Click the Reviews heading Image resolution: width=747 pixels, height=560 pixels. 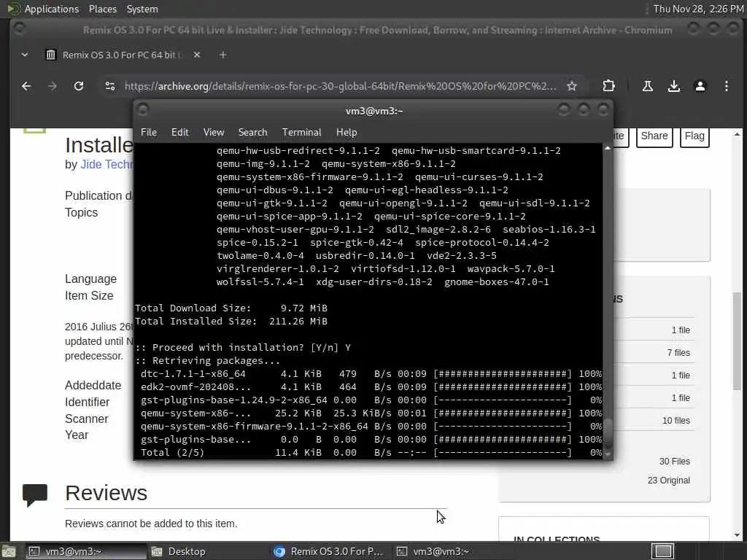pyautogui.click(x=107, y=493)
